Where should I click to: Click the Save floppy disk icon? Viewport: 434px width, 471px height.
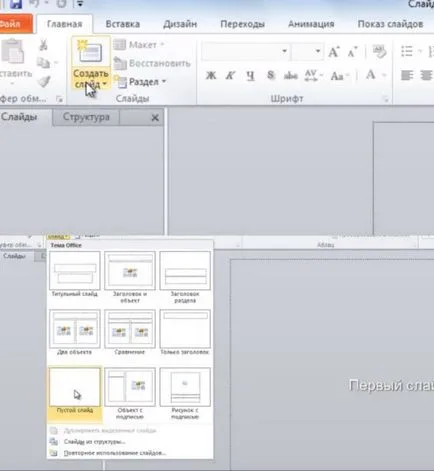(15, 4)
